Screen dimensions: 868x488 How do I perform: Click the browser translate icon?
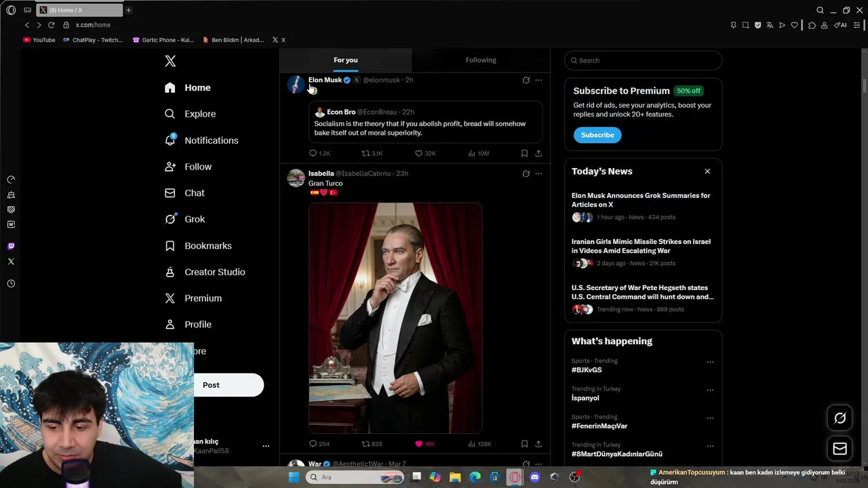point(770,25)
